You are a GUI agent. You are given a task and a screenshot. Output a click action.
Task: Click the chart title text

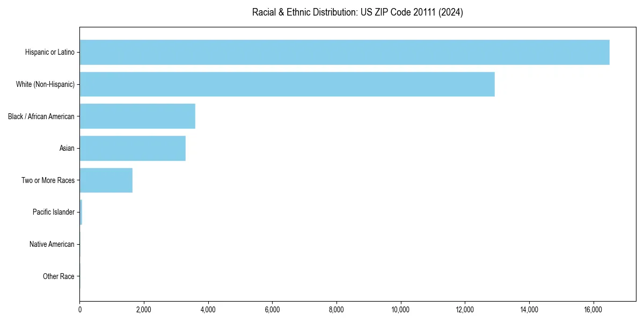(x=357, y=12)
